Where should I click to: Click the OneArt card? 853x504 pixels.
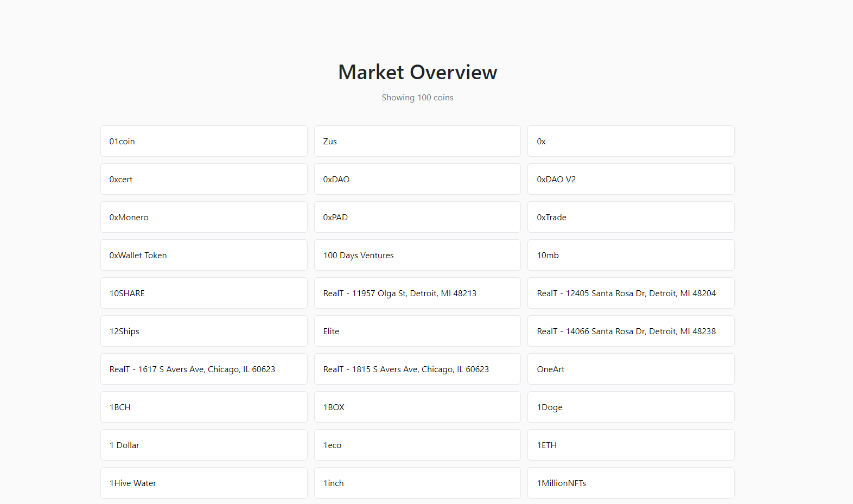631,369
